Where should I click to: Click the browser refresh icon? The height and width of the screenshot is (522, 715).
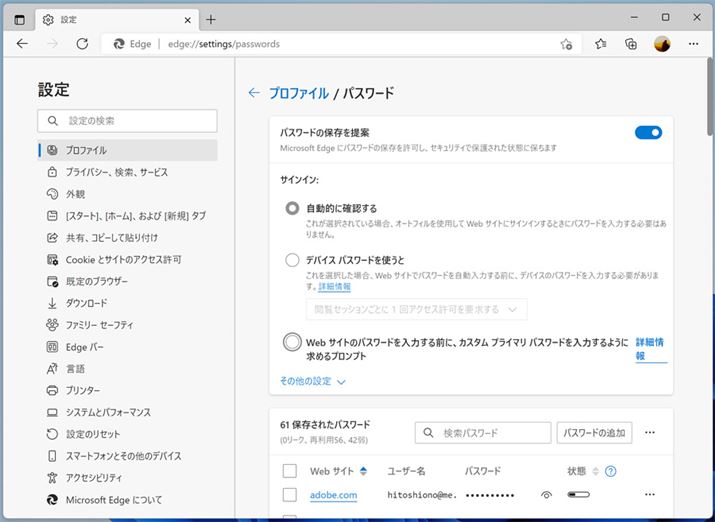pos(82,44)
